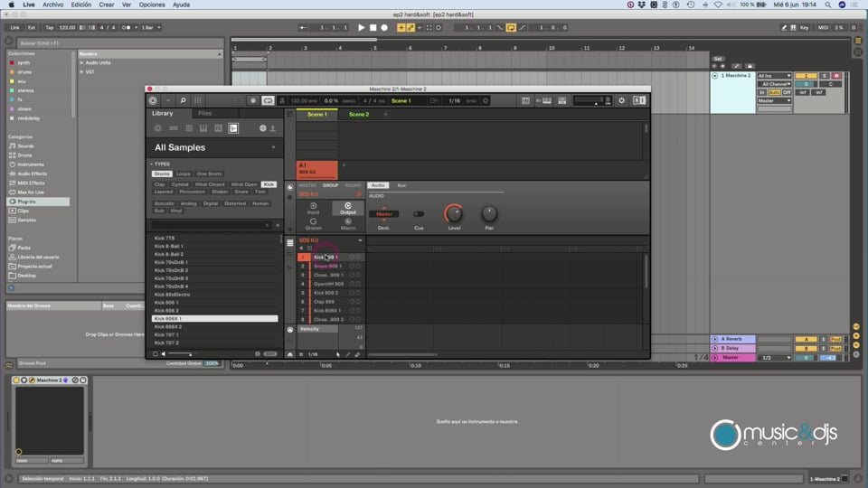Viewport: 868px width, 488px height.
Task: Select the Drums type tag
Action: tap(162, 174)
